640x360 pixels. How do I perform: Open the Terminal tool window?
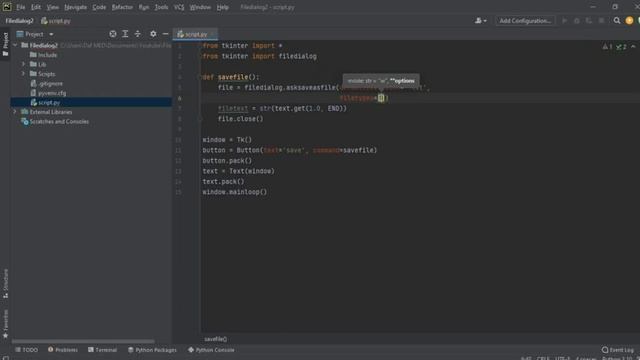102,350
